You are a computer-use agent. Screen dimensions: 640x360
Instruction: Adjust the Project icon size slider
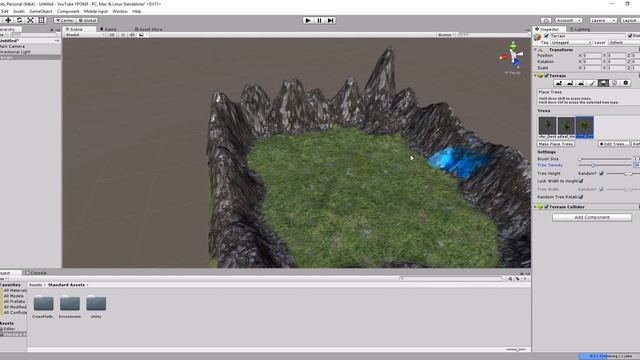516,349
